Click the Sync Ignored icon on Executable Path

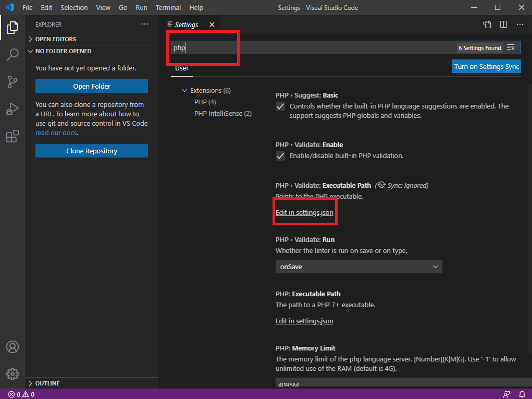(381, 185)
